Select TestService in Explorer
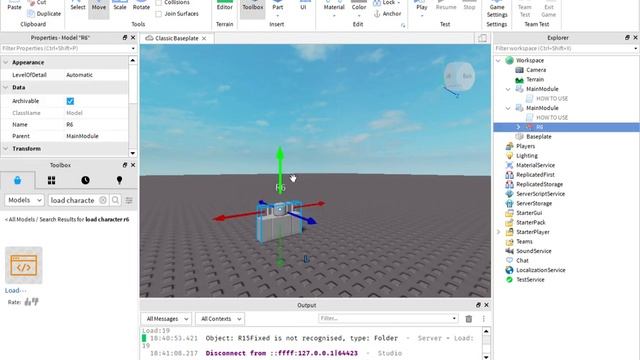Screen dimensions: 640x360 coord(530,280)
